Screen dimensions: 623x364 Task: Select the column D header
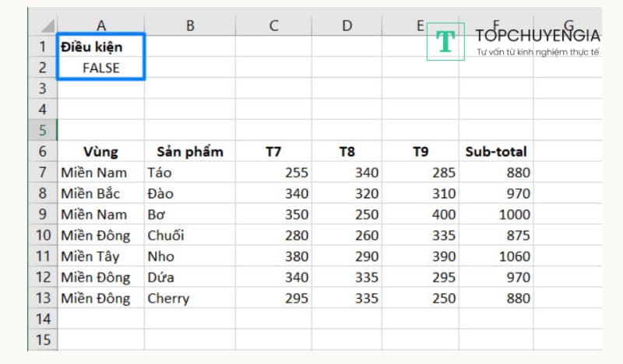click(x=347, y=26)
